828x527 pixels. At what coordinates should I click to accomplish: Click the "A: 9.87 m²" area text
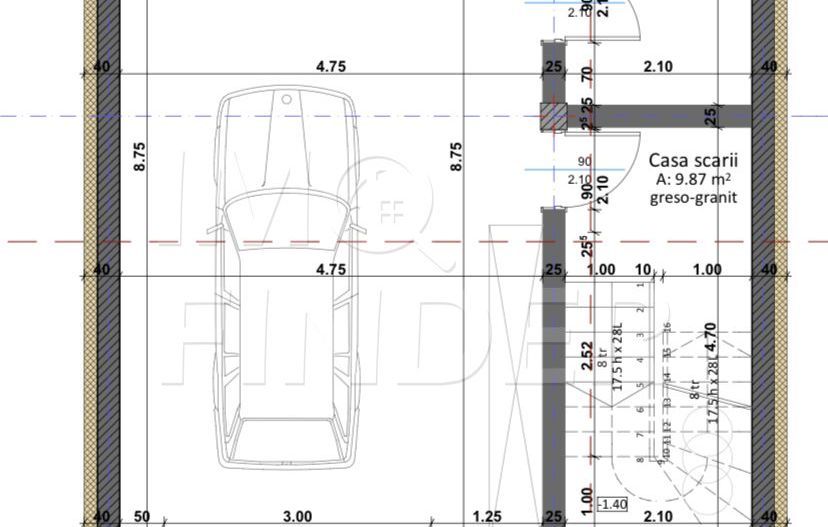pyautogui.click(x=693, y=179)
